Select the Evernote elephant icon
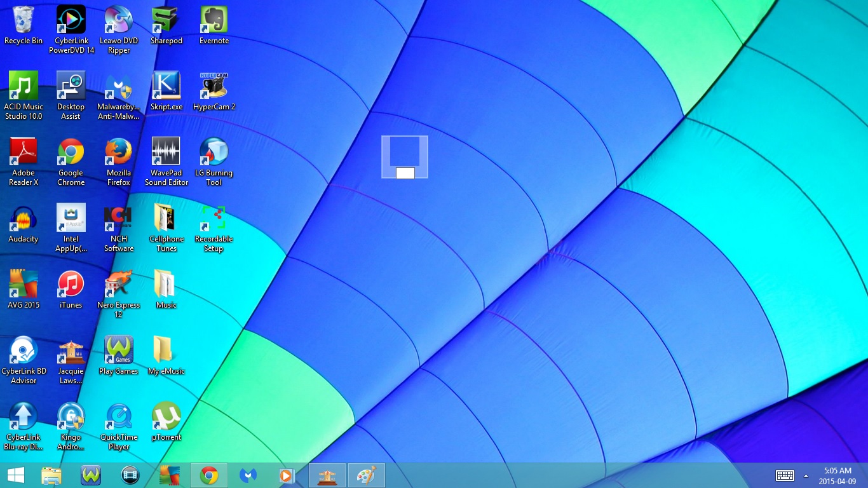Viewport: 868px width, 488px height. [x=214, y=25]
